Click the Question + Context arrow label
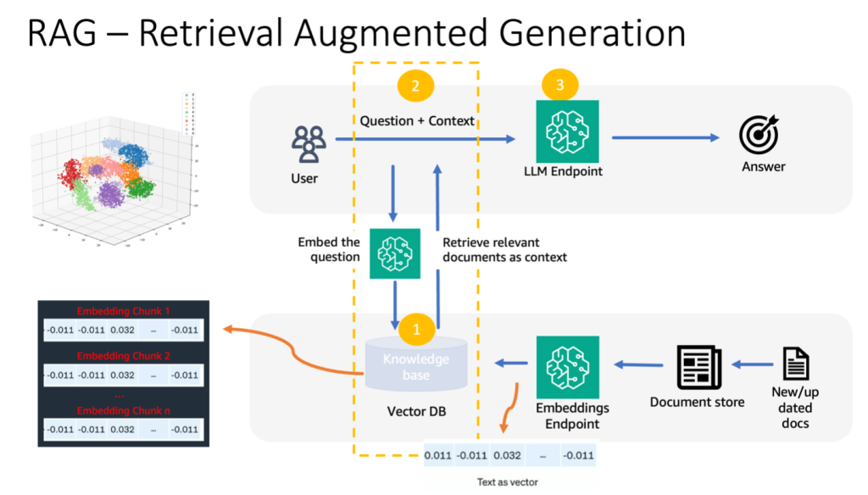This screenshot has width=868, height=495. (x=417, y=120)
